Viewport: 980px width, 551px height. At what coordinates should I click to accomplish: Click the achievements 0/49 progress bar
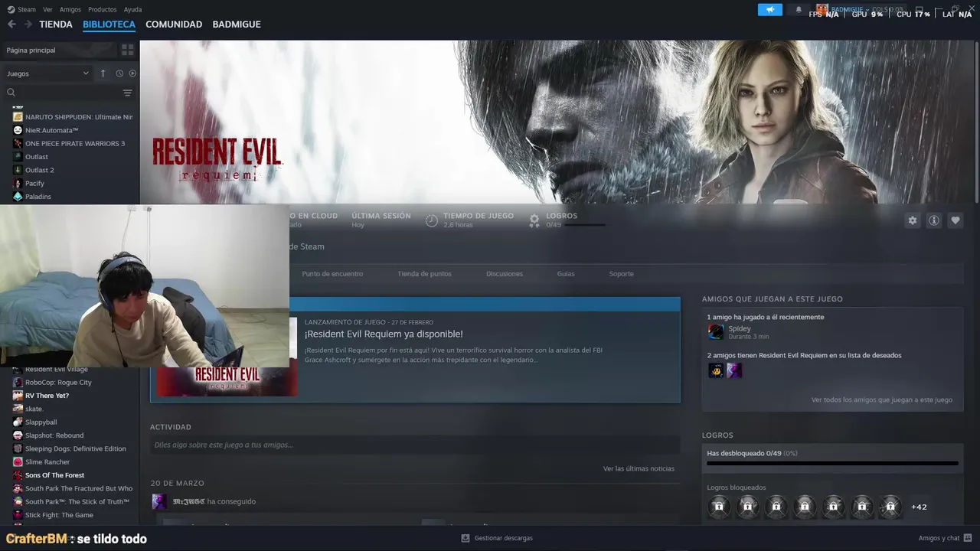coord(832,463)
